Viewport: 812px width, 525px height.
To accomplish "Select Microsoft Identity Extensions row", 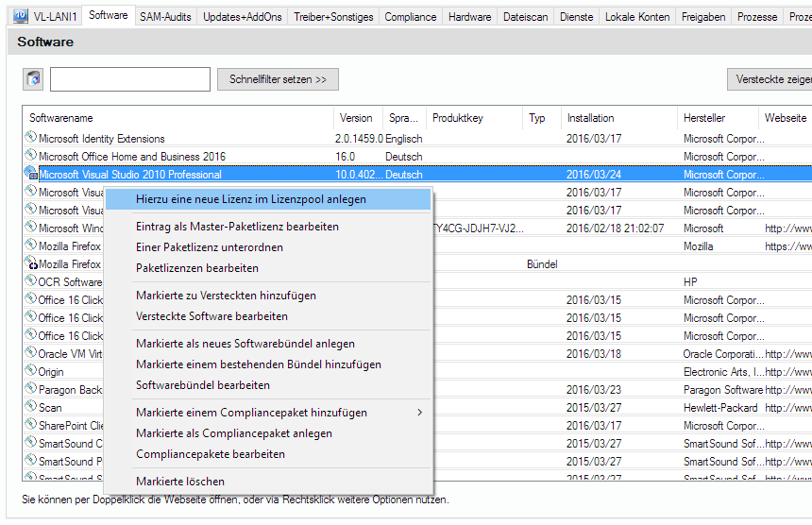I will click(x=417, y=139).
